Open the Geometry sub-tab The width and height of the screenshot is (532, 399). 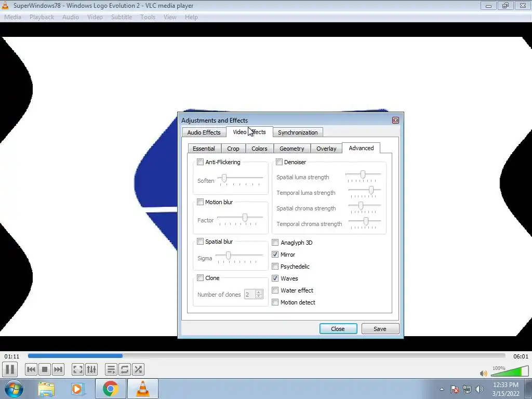pos(292,149)
